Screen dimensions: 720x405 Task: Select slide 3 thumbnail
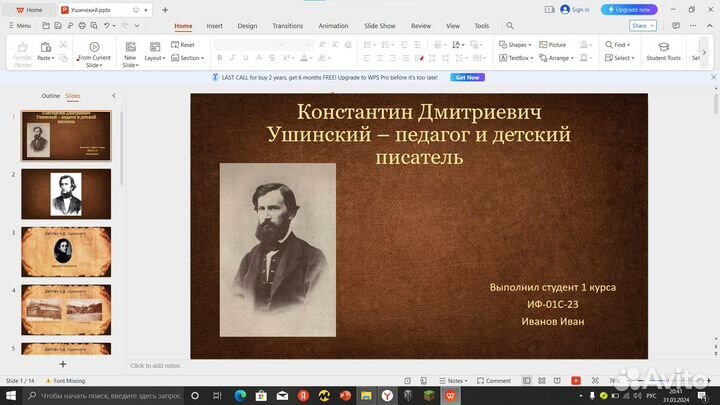(66, 252)
